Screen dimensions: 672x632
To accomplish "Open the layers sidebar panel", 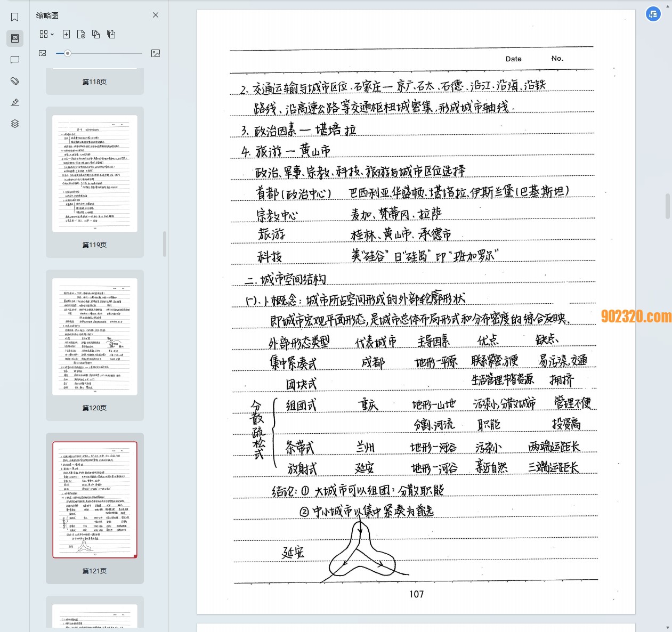I will pos(15,124).
